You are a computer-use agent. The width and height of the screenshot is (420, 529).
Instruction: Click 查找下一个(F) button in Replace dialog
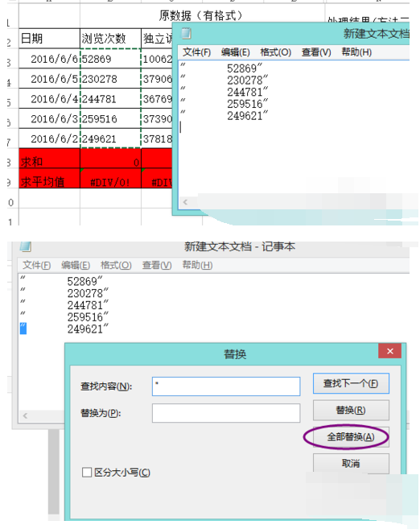pyautogui.click(x=351, y=383)
